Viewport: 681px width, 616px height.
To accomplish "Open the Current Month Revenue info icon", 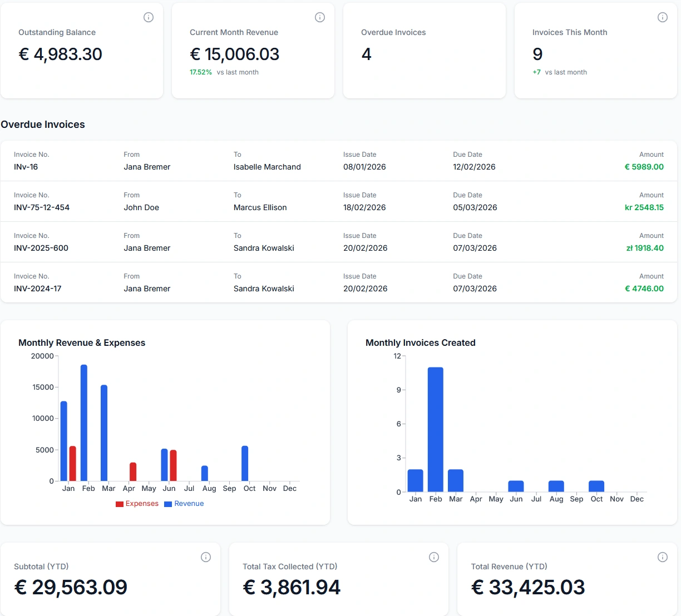I will click(x=320, y=17).
